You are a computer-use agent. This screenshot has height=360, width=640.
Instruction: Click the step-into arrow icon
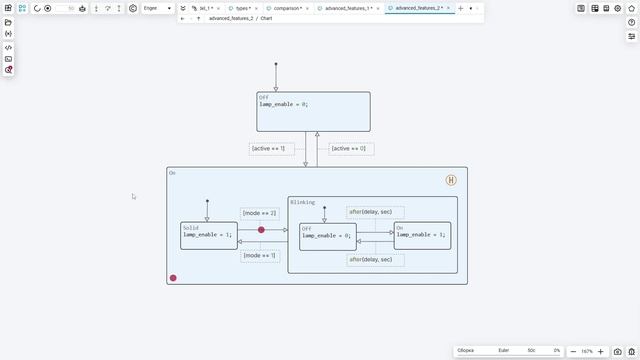click(x=96, y=8)
